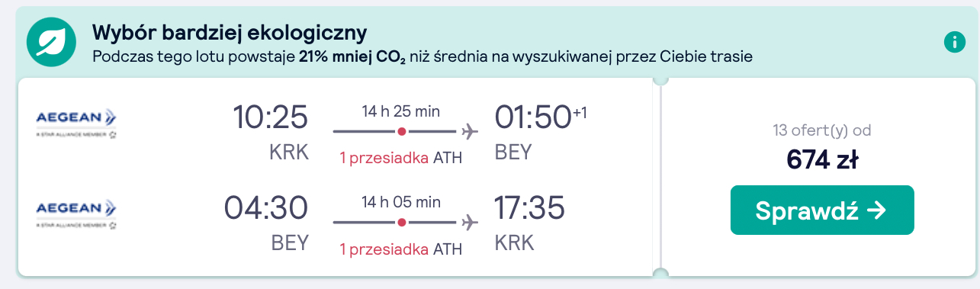Click the 674 zł price
Screen dimensions: 980x289
pyautogui.click(x=822, y=160)
